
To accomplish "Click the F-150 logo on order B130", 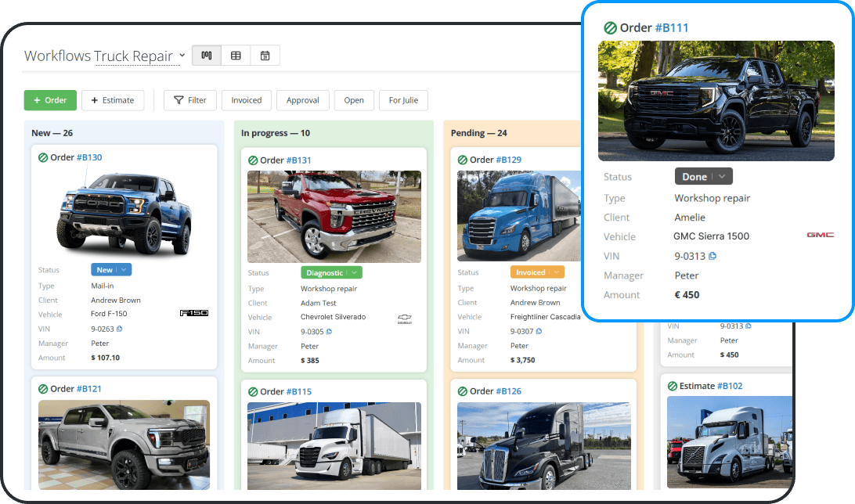I will pos(194,314).
